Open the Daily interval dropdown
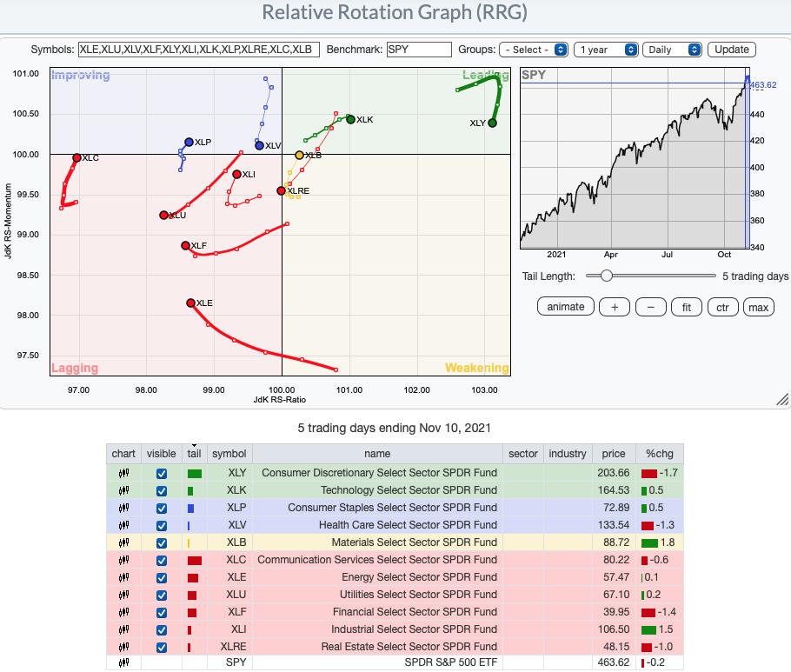 [x=672, y=50]
